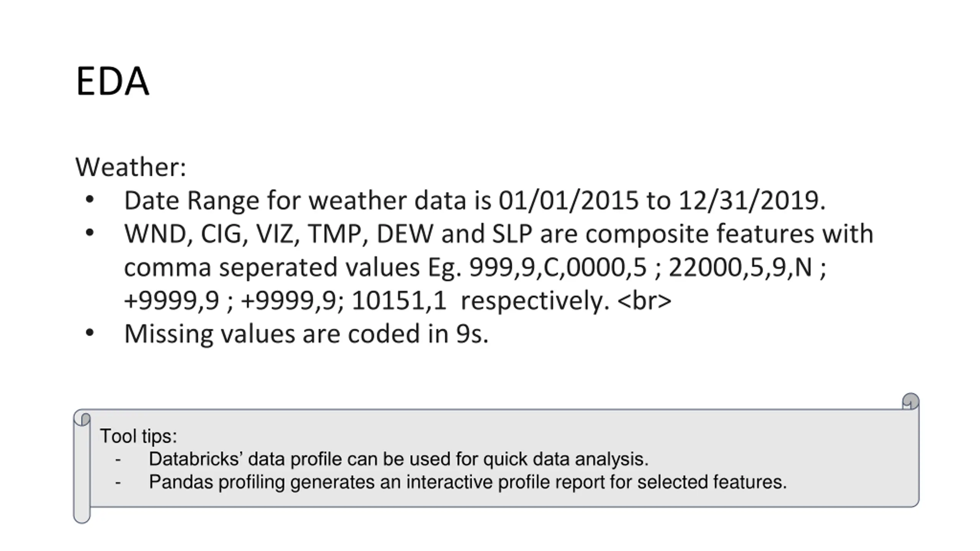
Task: Click the Tool tips: heading
Action: (139, 436)
